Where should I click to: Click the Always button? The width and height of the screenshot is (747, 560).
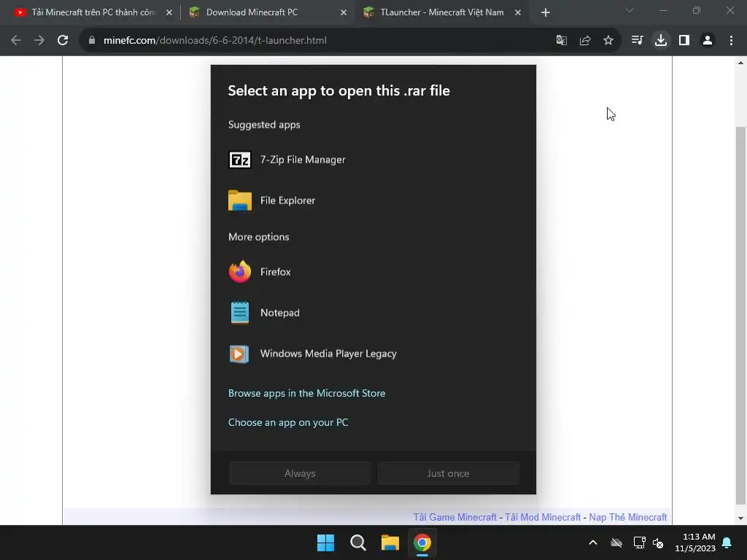(300, 473)
